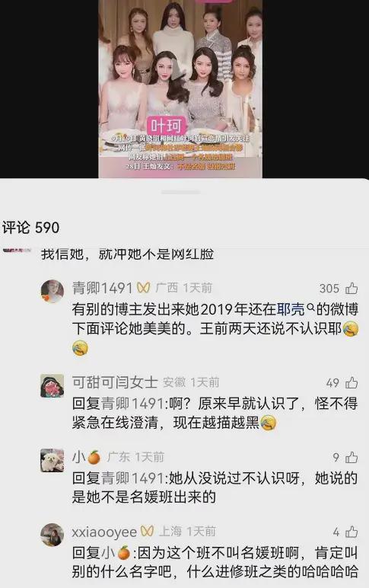Like the comment by 可甜可闫女士

coord(352,383)
